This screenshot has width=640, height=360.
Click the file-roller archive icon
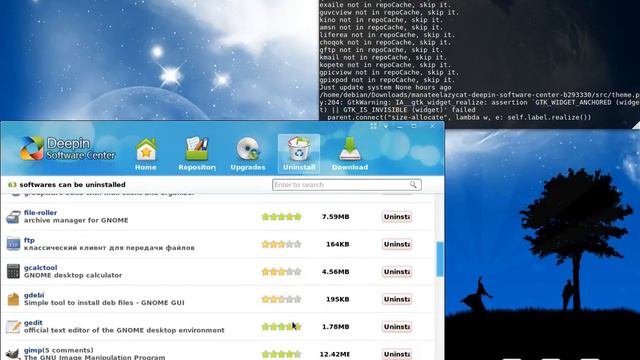[13, 216]
